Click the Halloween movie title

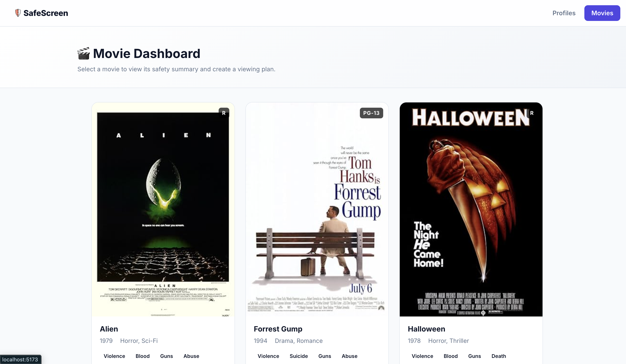pos(426,329)
